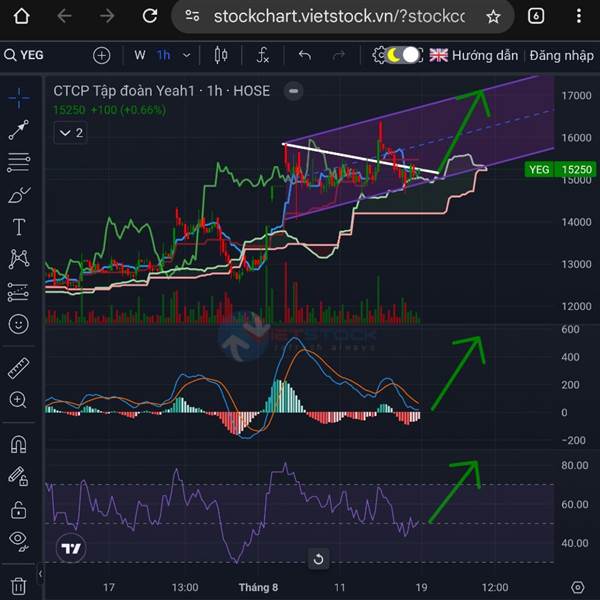The image size is (600, 600).
Task: Open chart settings gear icon
Action: point(379,55)
